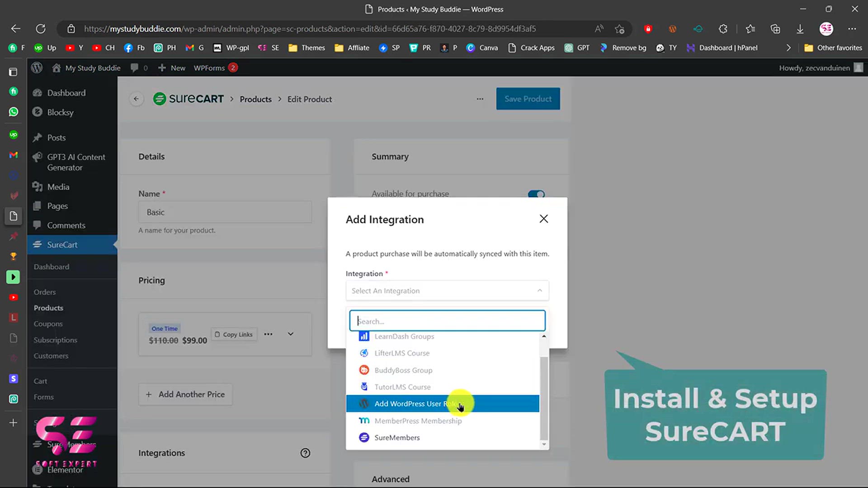Screen dimensions: 868x488
Task: Open the Products breadcrumb link
Action: click(255, 99)
